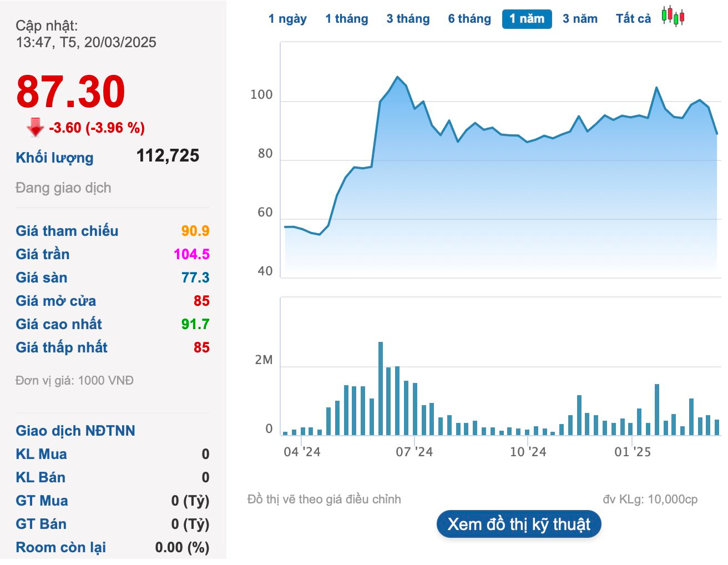Click the ceiling price 104.5
728x565 pixels.
point(191,254)
